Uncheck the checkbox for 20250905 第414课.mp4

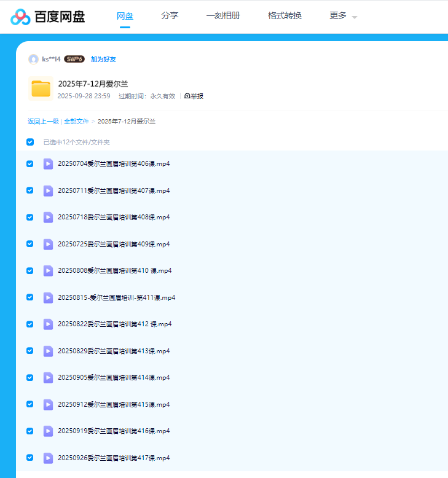(x=30, y=377)
